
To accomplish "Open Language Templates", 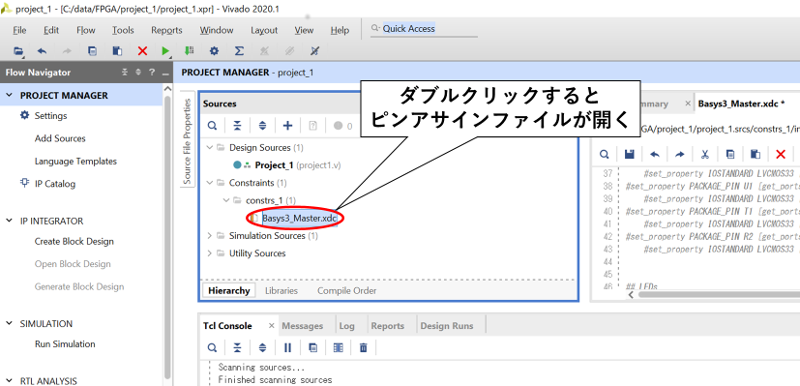I will pyautogui.click(x=76, y=161).
